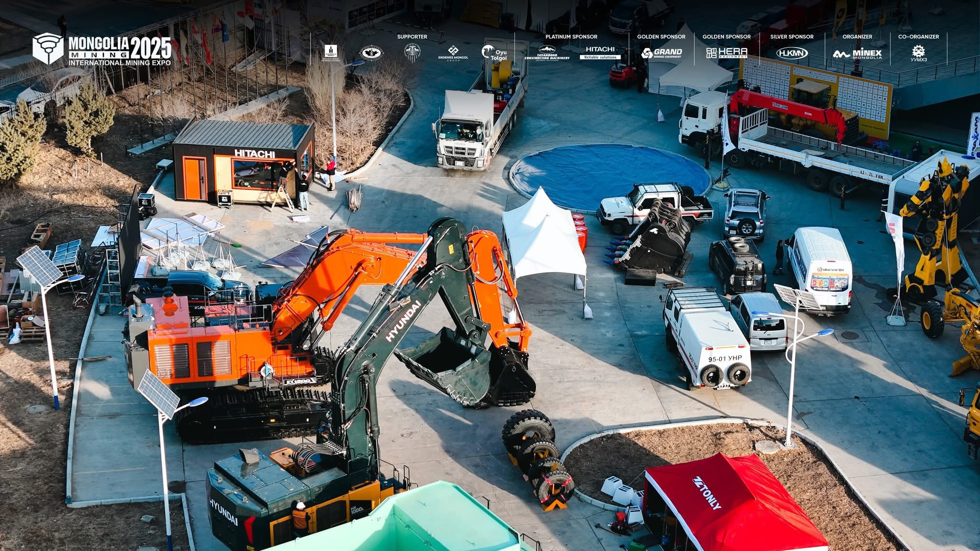
Task: Click the Oyu Tolgoi supporter logo
Action: pos(494,53)
